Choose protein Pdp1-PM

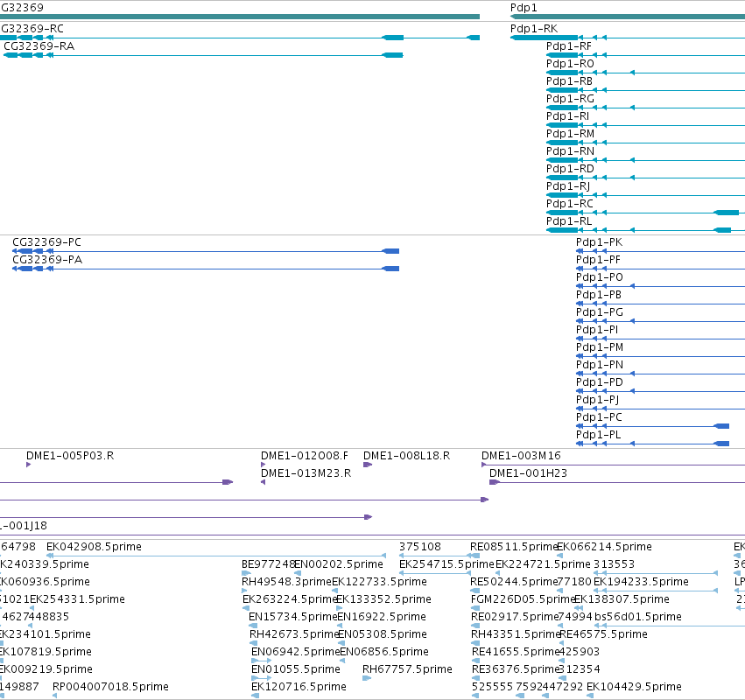(599, 347)
